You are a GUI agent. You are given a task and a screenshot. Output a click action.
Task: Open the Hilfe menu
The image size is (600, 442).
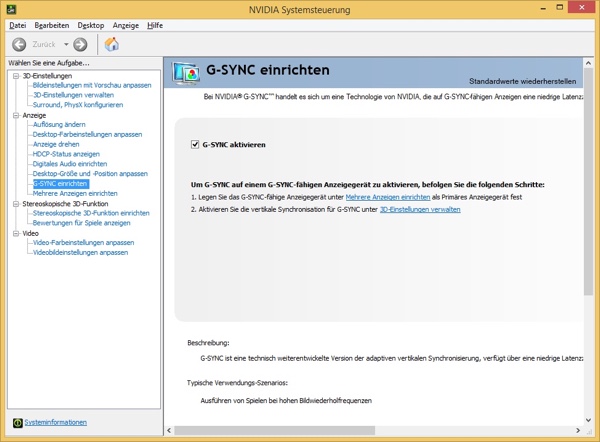(155, 25)
